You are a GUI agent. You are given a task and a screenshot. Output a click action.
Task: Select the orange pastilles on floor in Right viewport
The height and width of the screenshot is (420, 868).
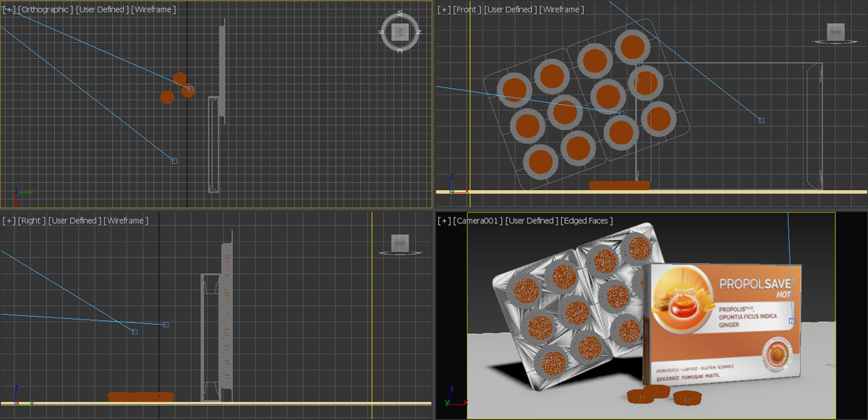tap(141, 397)
